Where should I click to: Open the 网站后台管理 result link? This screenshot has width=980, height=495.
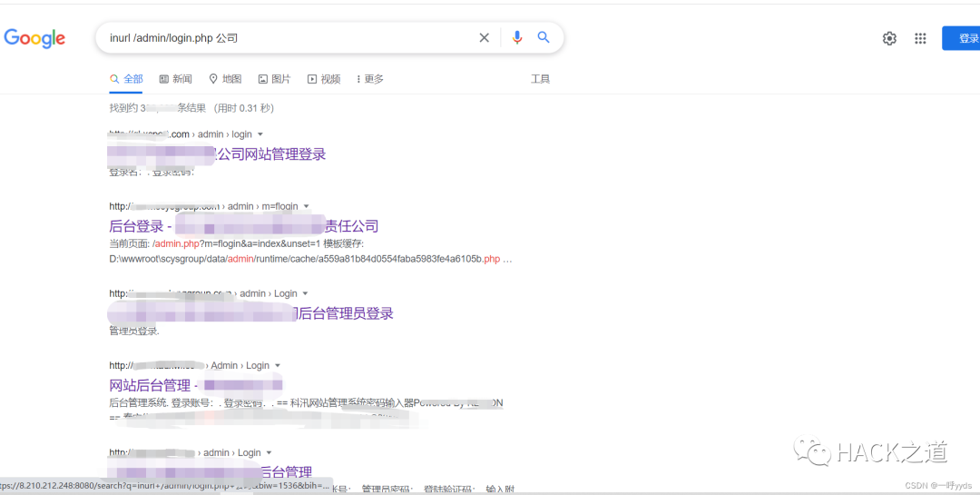[x=150, y=386]
